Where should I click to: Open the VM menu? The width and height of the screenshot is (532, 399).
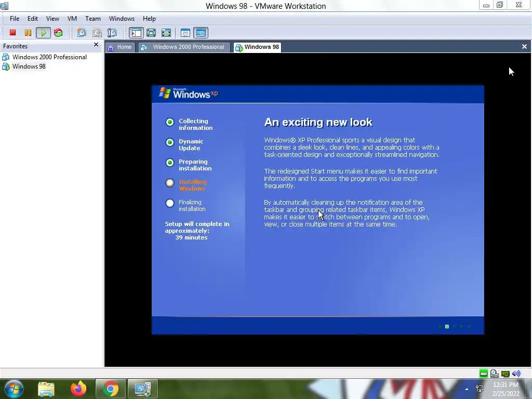[72, 19]
